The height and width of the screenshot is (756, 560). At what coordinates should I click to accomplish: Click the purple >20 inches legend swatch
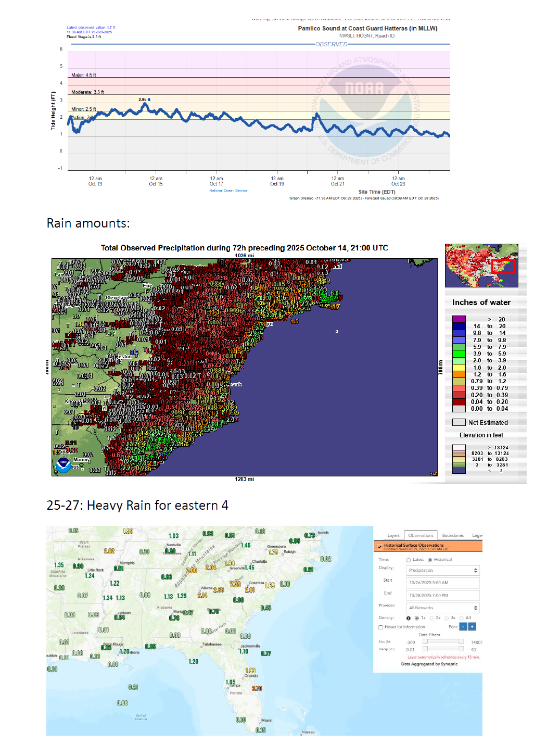459,319
